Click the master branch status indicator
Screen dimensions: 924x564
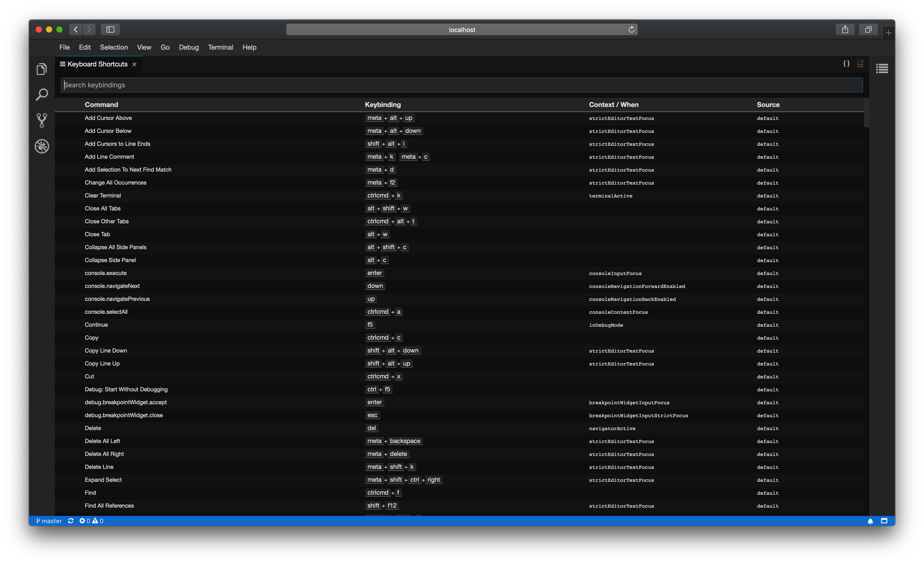[49, 521]
